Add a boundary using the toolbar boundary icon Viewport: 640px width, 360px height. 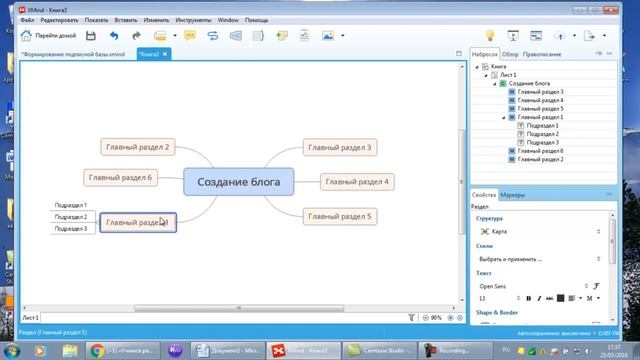(x=236, y=36)
